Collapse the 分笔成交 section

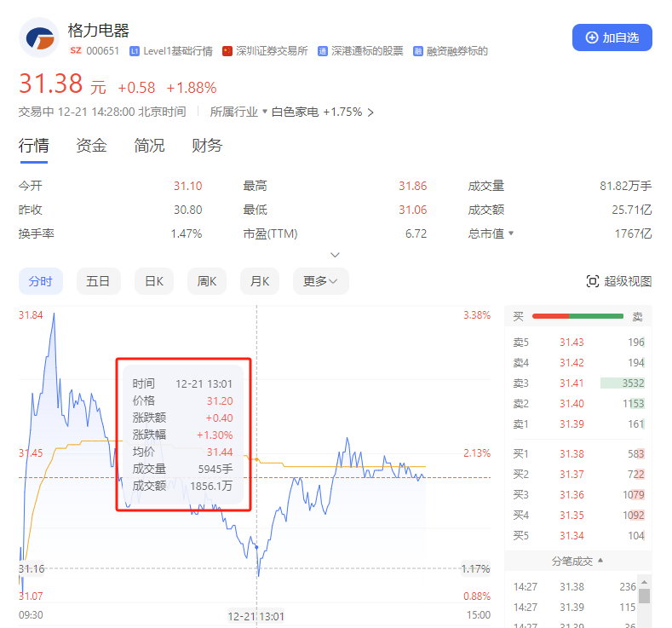[x=577, y=561]
